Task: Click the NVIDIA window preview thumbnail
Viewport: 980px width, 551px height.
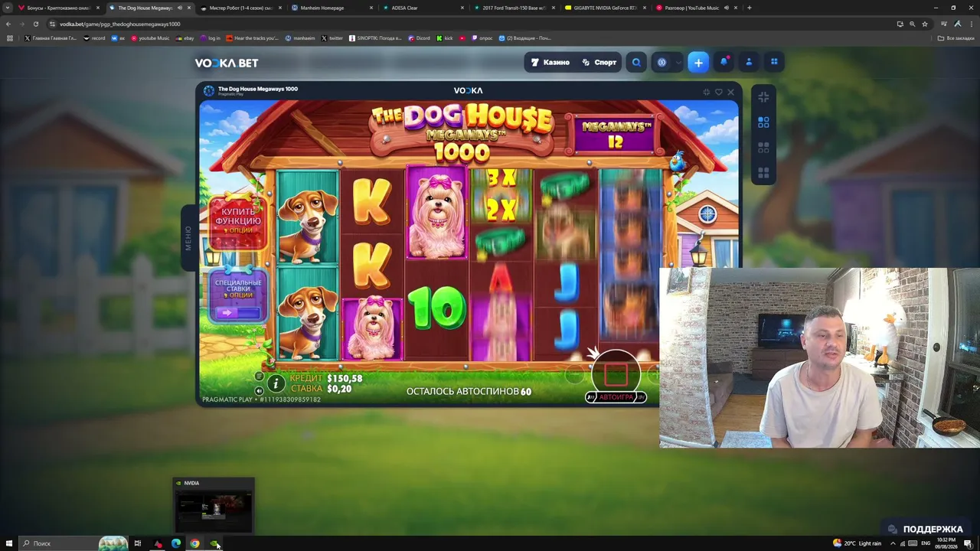Action: [x=214, y=505]
